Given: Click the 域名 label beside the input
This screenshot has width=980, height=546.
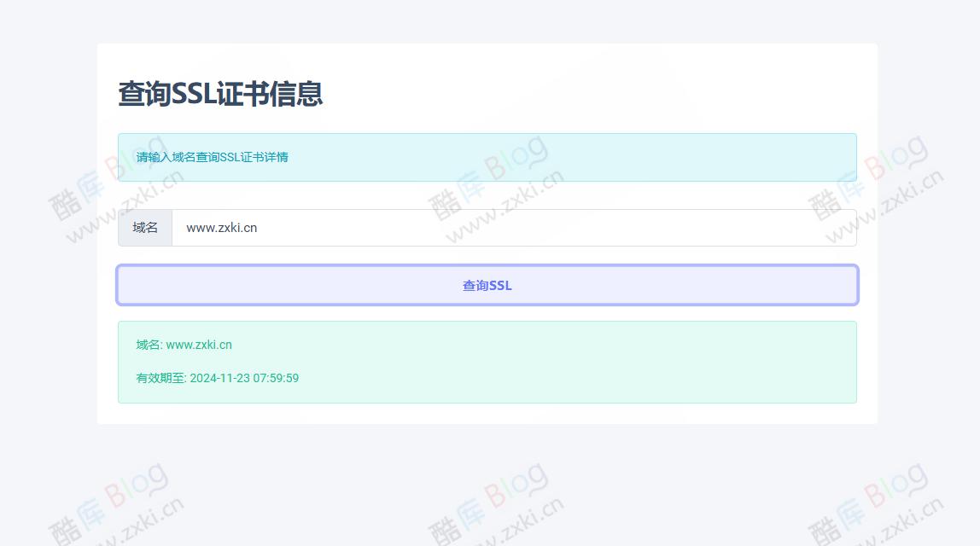Looking at the screenshot, I should (x=144, y=228).
